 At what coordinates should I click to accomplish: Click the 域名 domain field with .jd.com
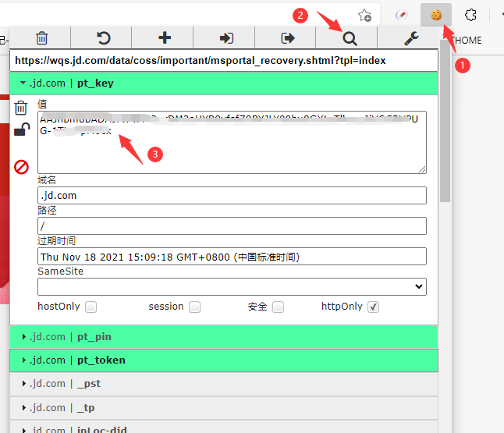(x=232, y=196)
